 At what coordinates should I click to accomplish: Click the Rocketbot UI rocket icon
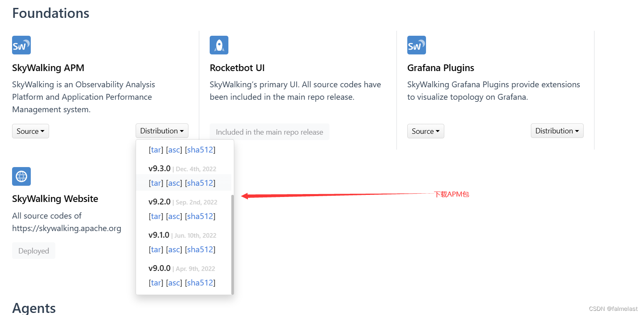tap(219, 45)
